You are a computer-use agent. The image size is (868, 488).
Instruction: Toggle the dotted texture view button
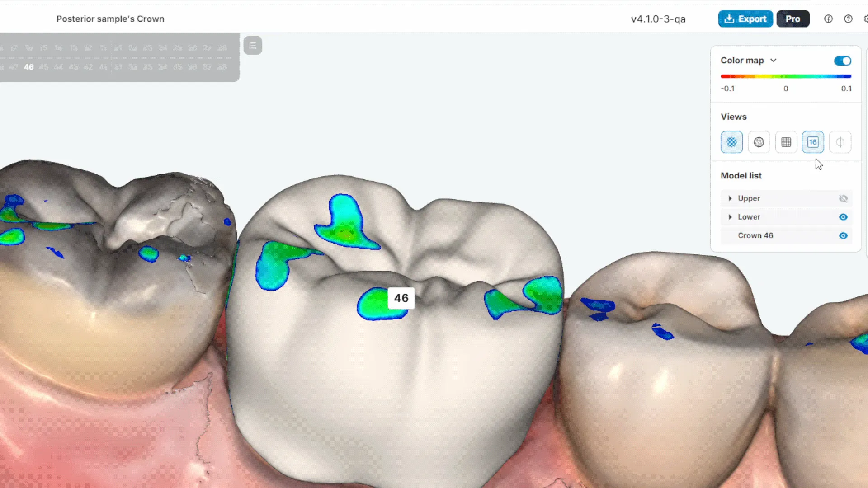(x=731, y=142)
